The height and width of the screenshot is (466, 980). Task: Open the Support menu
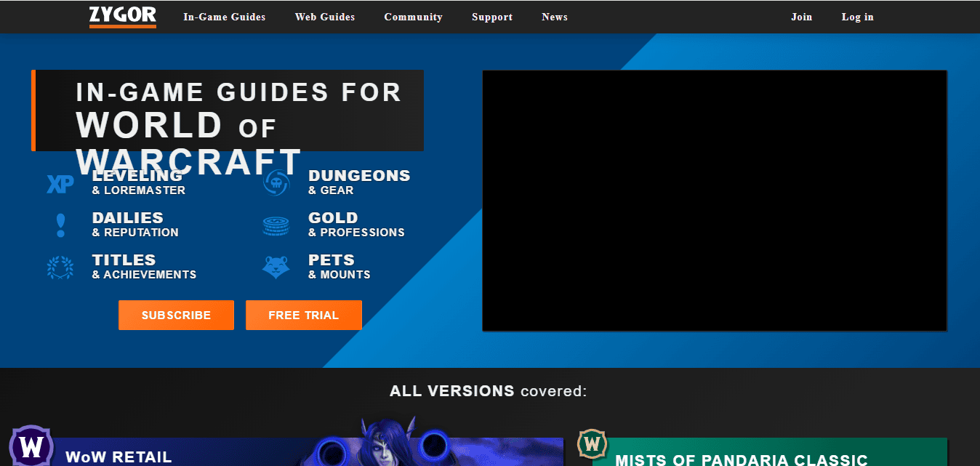point(492,17)
